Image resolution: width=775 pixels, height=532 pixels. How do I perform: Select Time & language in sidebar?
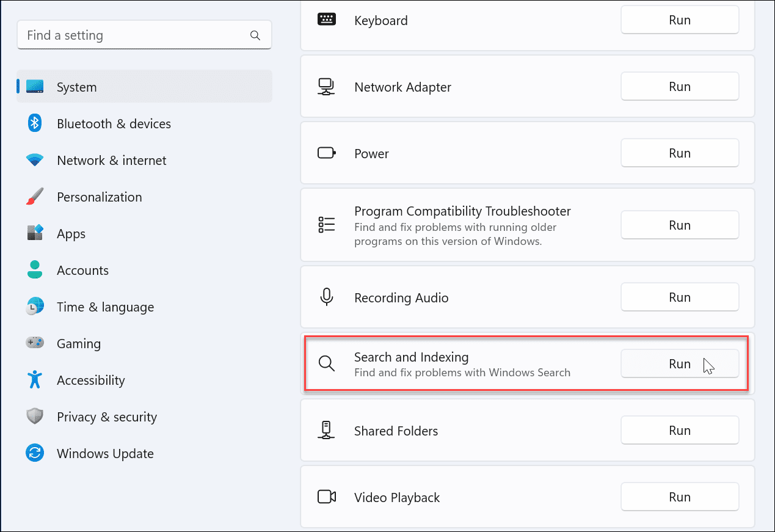[x=105, y=307]
